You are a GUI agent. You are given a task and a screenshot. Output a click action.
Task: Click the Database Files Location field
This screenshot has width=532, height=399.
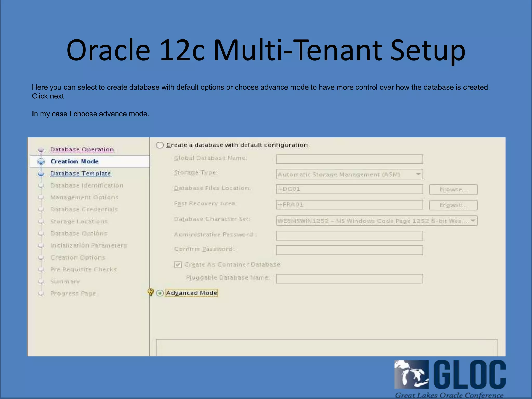click(349, 189)
